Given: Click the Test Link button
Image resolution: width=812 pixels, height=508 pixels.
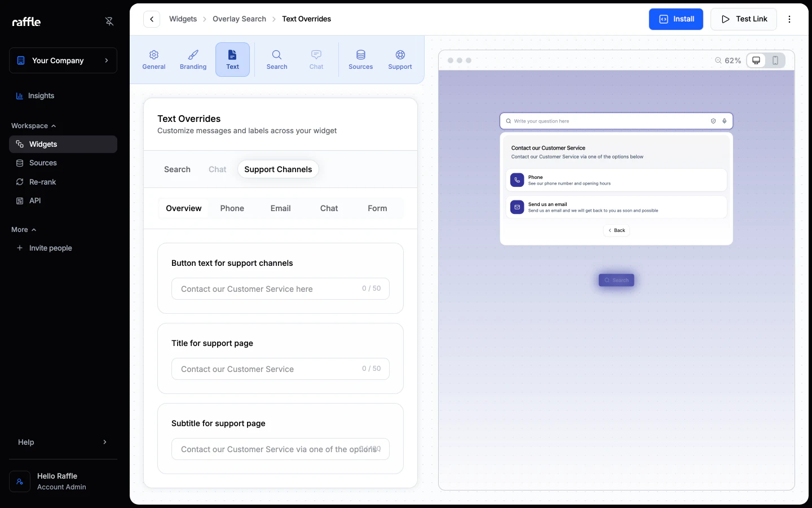Looking at the screenshot, I should (x=744, y=19).
